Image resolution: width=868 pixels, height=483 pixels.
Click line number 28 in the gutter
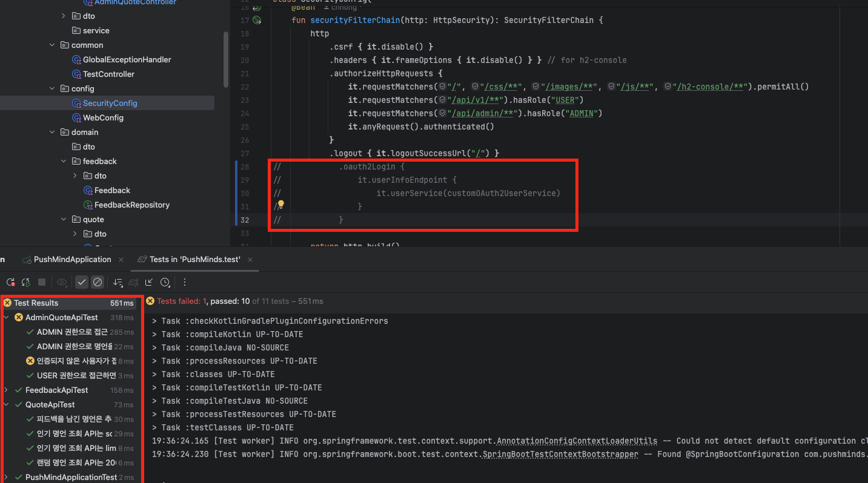click(245, 166)
